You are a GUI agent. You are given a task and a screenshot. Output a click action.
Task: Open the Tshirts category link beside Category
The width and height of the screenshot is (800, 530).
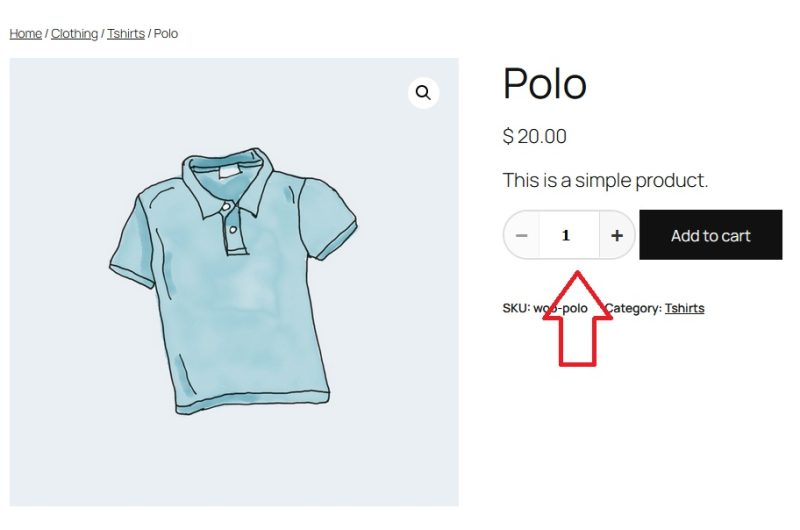click(684, 308)
